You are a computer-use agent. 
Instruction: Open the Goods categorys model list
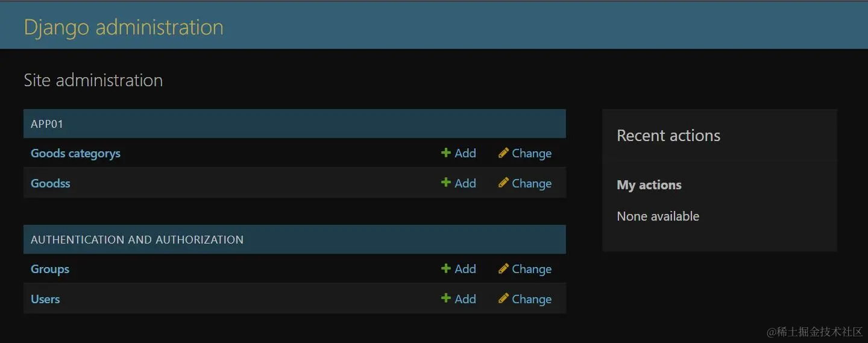[x=75, y=154]
